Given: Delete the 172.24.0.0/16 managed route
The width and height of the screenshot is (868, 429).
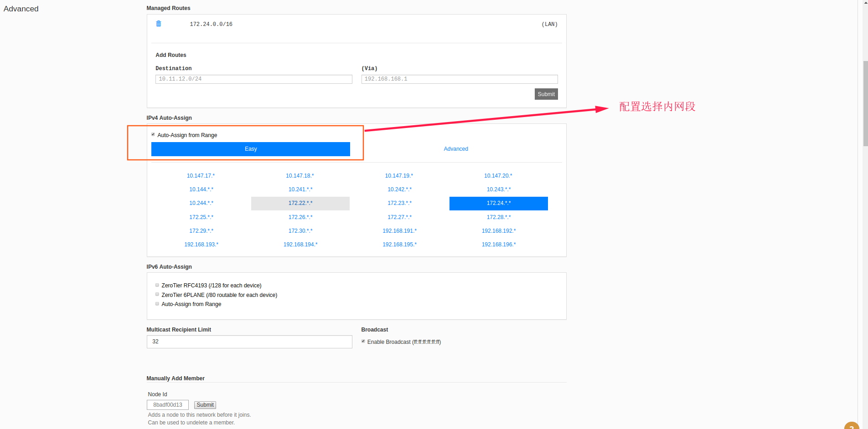Looking at the screenshot, I should [159, 24].
